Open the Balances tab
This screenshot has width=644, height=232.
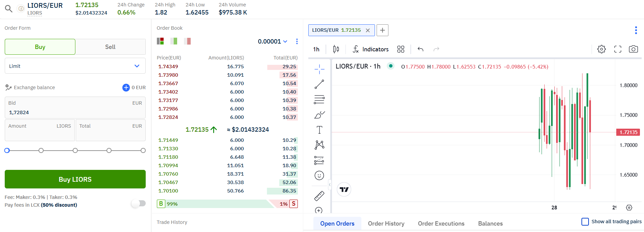pos(490,224)
